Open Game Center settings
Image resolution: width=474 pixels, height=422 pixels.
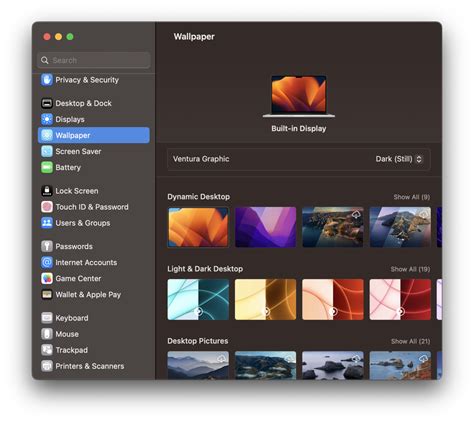[94, 278]
